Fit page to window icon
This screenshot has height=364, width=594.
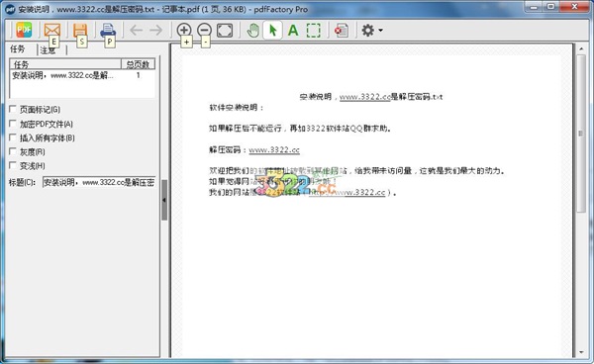(x=225, y=31)
